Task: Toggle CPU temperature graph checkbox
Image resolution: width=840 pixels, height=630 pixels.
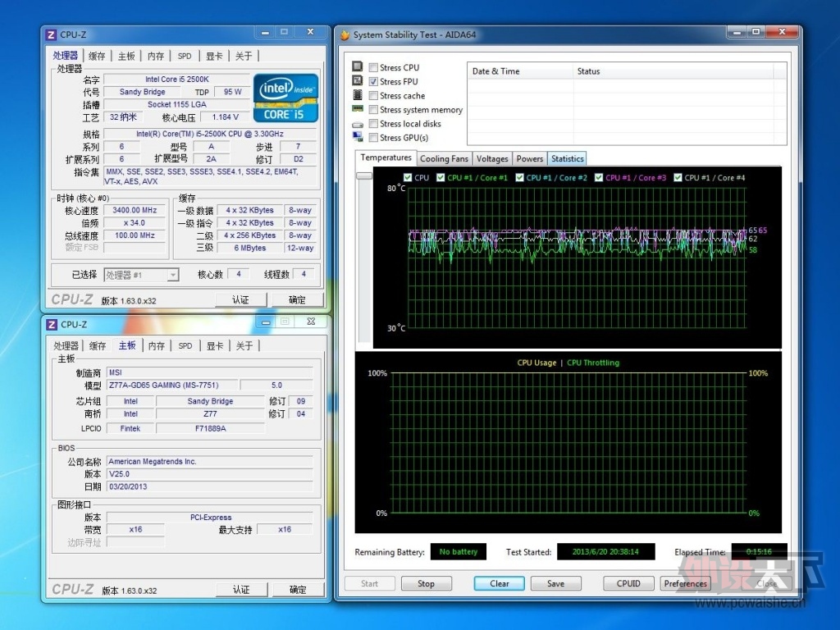Action: click(x=408, y=177)
